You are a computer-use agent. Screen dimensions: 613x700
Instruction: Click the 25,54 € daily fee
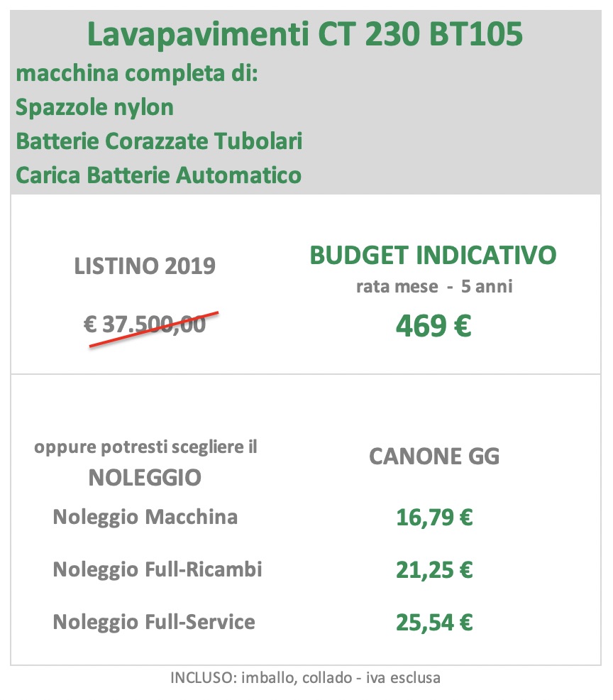434,623
